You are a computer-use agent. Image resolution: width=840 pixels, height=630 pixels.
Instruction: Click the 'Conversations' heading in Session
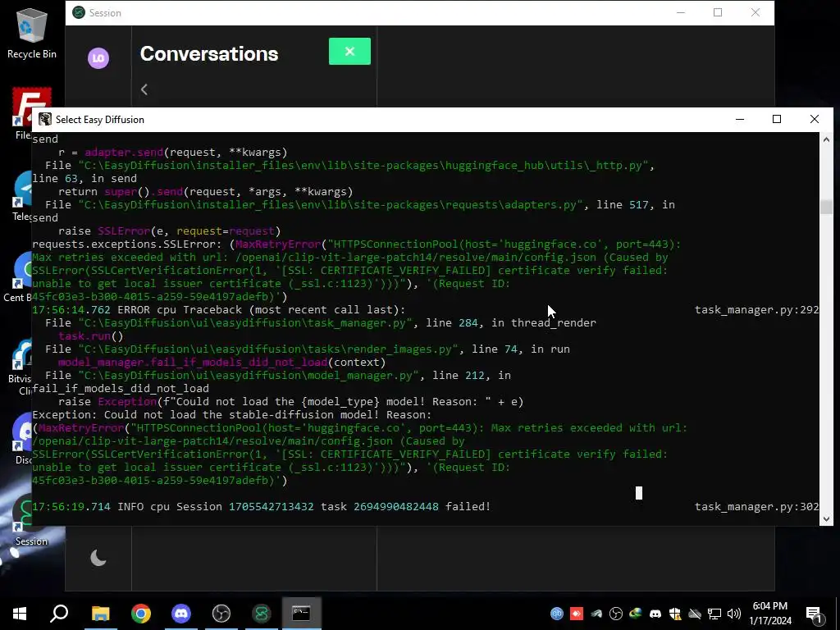(209, 53)
